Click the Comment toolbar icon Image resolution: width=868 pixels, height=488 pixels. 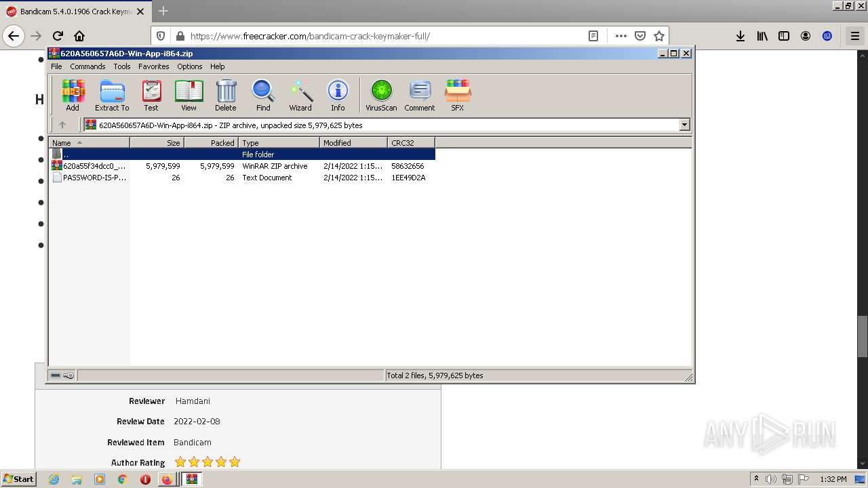pyautogui.click(x=420, y=95)
